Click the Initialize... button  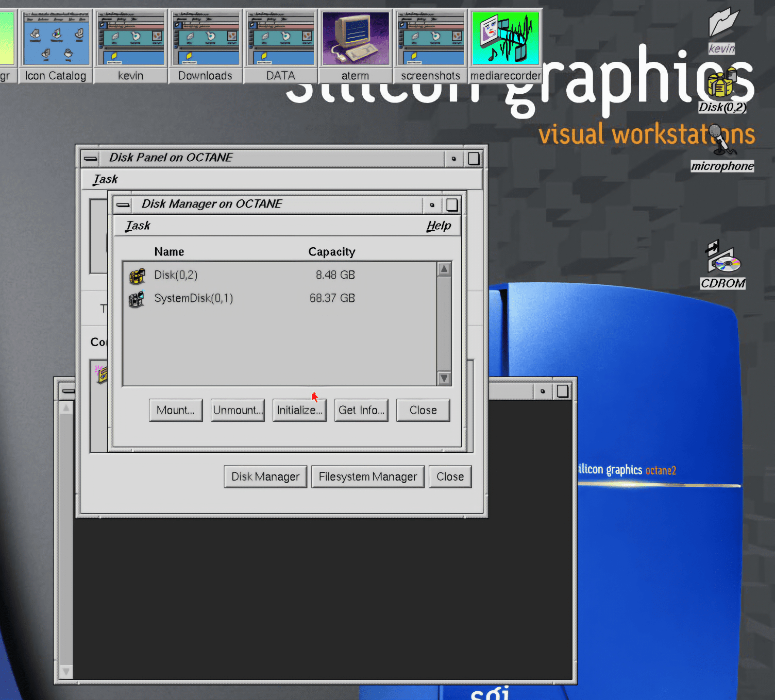tap(299, 410)
